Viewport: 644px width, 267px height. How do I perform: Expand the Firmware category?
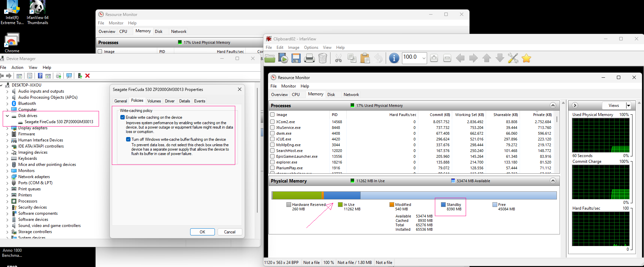coord(7,134)
